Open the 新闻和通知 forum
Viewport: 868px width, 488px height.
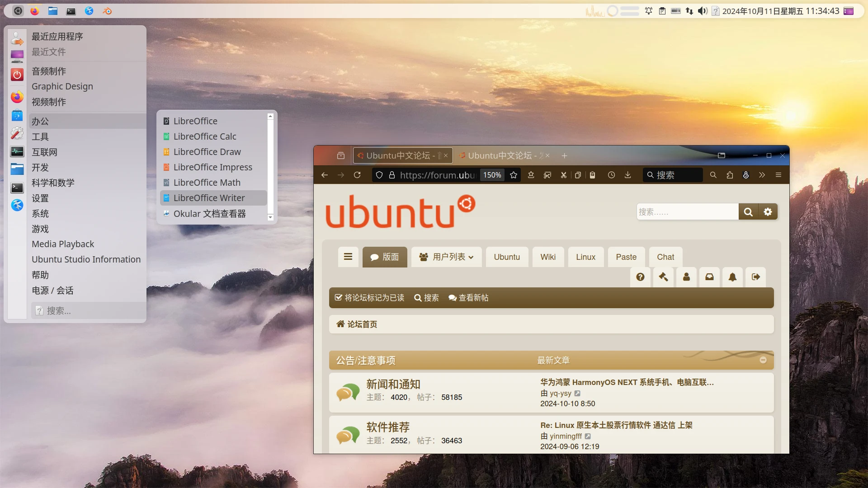(393, 384)
